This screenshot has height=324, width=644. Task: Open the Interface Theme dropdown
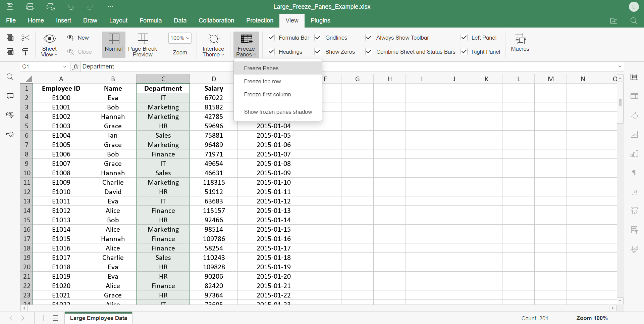click(213, 45)
